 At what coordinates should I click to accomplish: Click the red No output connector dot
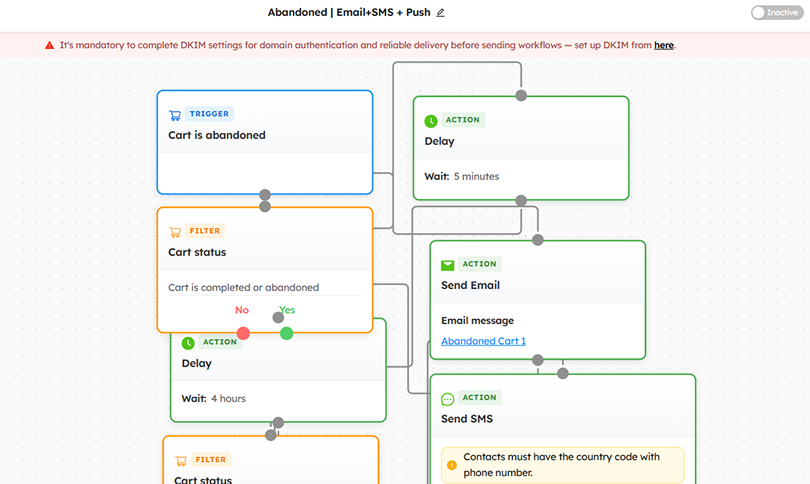[x=243, y=333]
